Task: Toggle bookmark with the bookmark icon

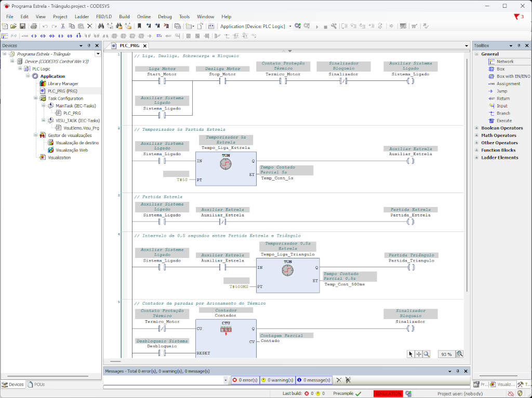Action: coord(139,26)
